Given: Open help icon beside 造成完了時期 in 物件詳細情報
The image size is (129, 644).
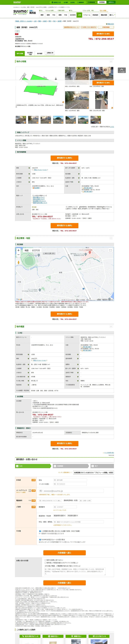Looking at the screenshot, I should pos(79,182).
